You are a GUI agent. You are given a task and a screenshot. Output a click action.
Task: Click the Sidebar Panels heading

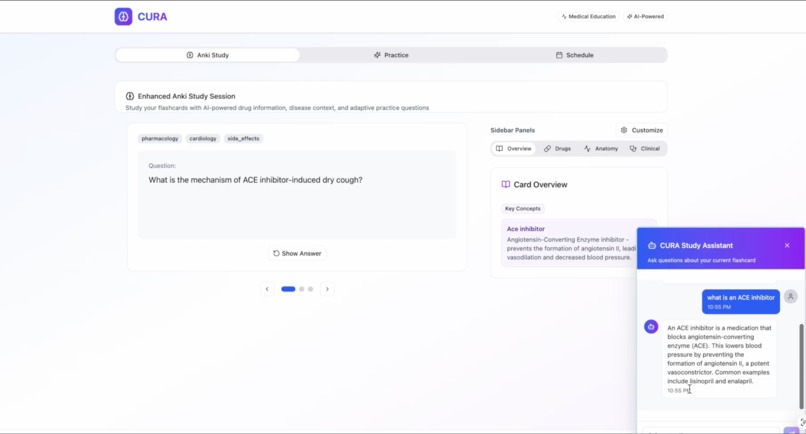pos(512,130)
